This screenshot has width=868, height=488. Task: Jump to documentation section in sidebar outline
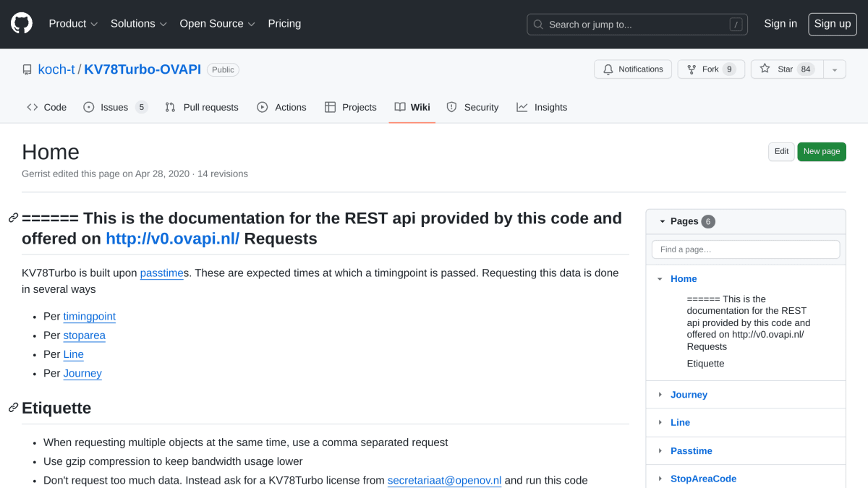(749, 322)
